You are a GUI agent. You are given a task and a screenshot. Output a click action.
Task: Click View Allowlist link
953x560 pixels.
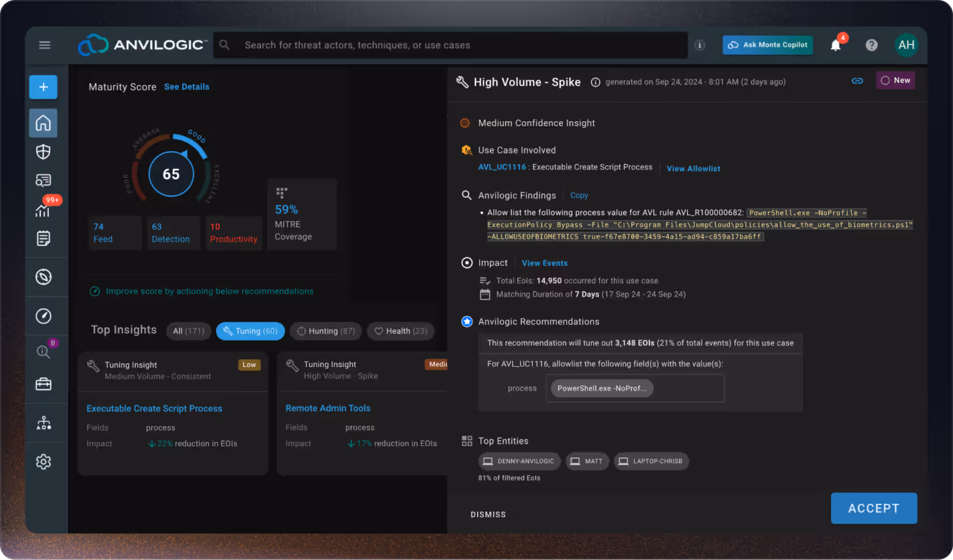point(694,169)
